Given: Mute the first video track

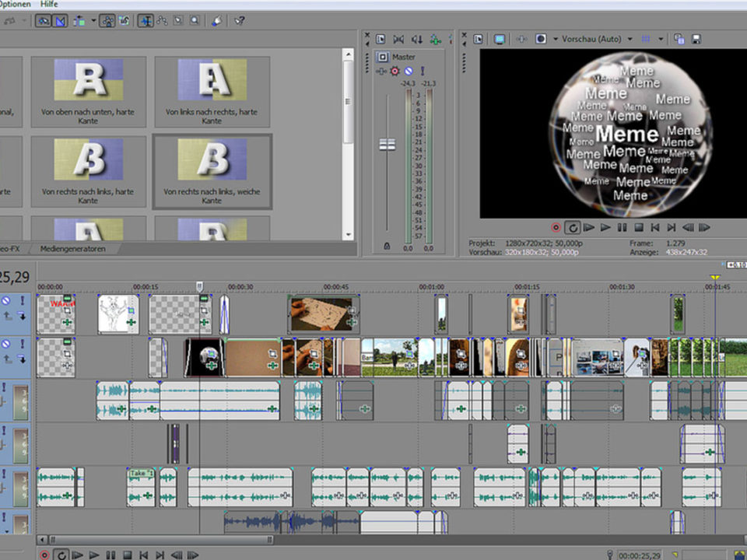Looking at the screenshot, I should tap(5, 301).
